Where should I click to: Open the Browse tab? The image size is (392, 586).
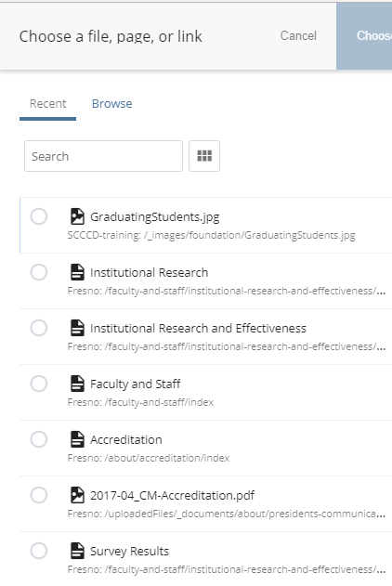(x=111, y=103)
